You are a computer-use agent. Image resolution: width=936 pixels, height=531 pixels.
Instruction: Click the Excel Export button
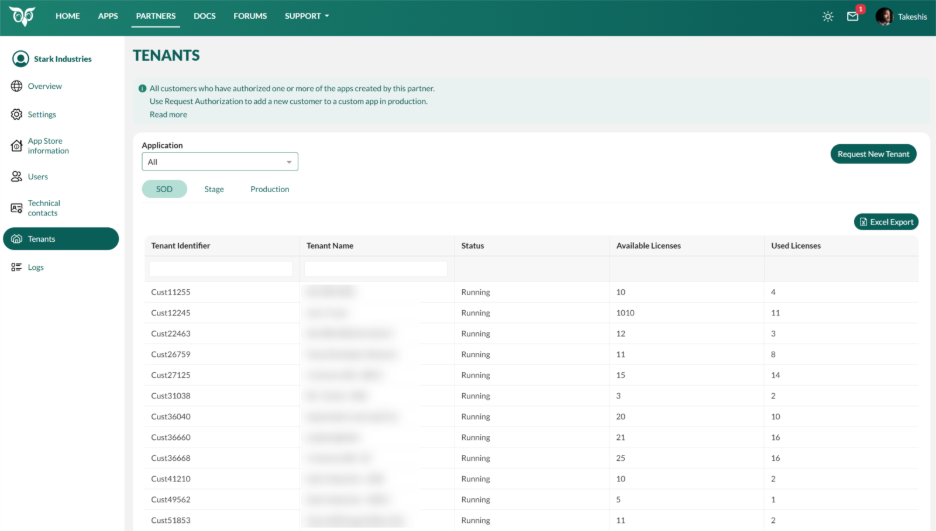coord(885,222)
